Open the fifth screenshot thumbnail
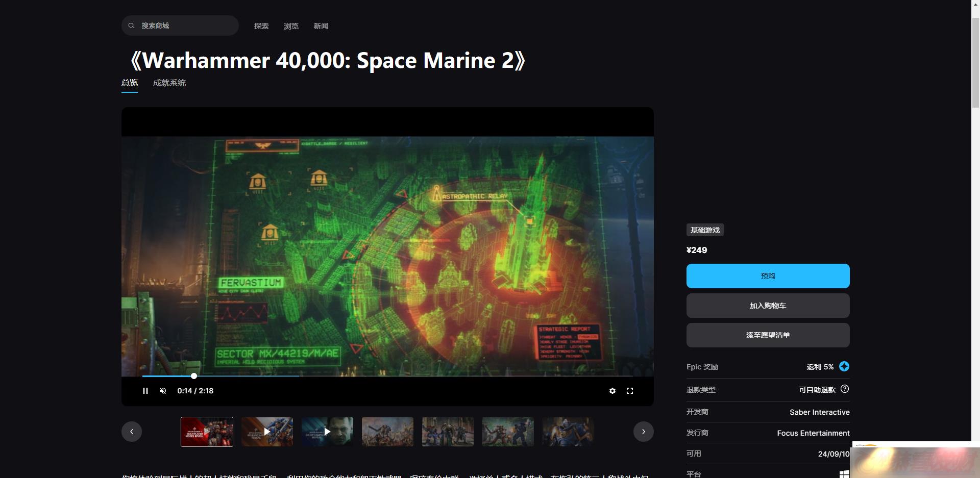Viewport: 980px width, 478px height. point(448,432)
